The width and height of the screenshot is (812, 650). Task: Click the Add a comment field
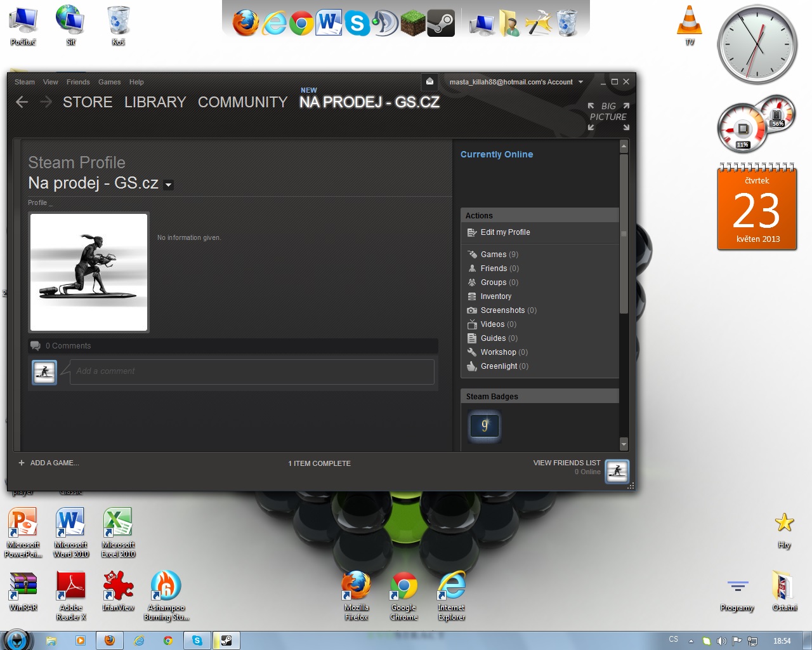252,371
